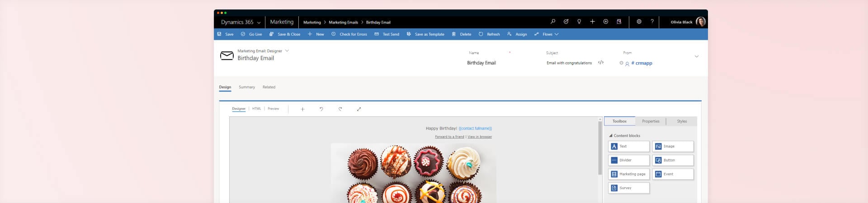This screenshot has height=203, width=868.
Task: Click the Go Live button
Action: pos(251,34)
